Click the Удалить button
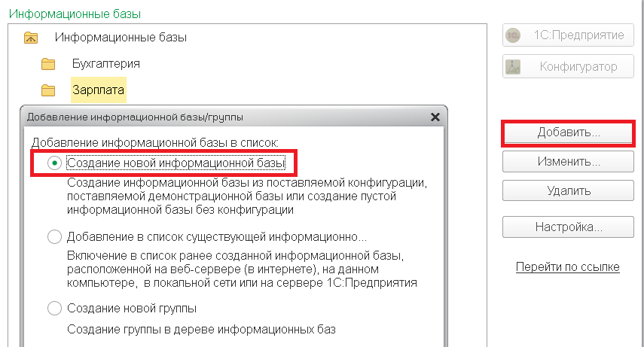This screenshot has width=644, height=347. [x=569, y=190]
